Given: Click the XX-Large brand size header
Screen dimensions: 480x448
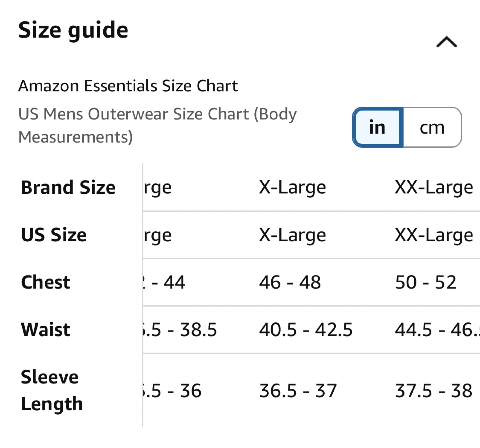Looking at the screenshot, I should click(x=434, y=187).
